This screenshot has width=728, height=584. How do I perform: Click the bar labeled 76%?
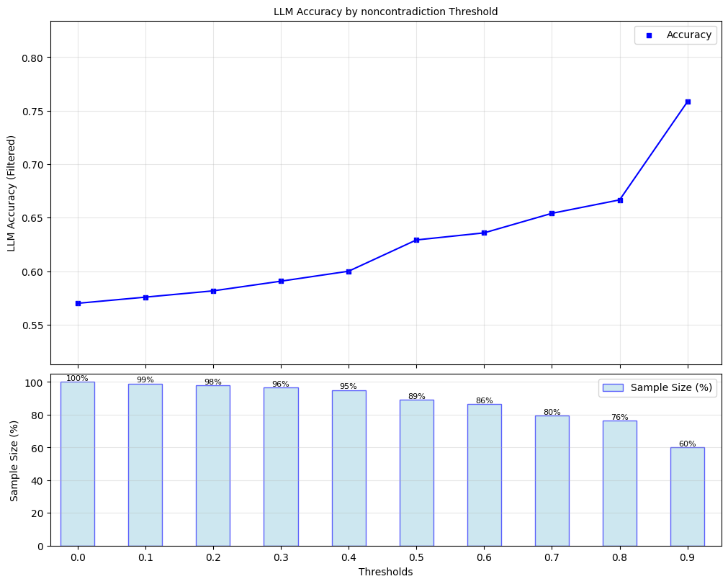pos(620,483)
